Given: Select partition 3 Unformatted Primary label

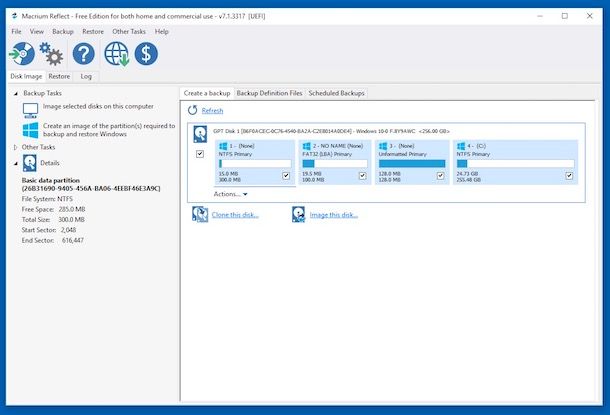Looking at the screenshot, I should tap(403, 154).
